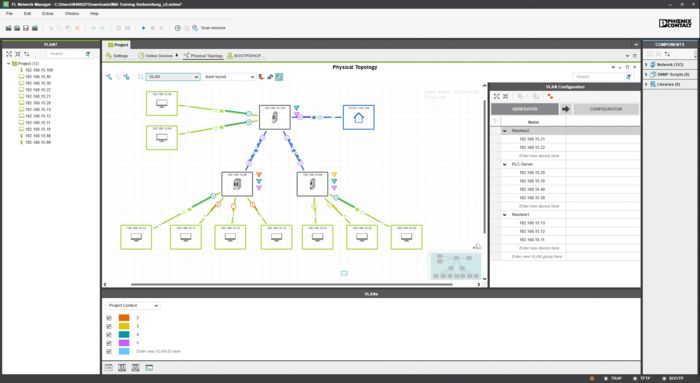Open the Window menu
Screen dimensions: 700x383
(72, 14)
